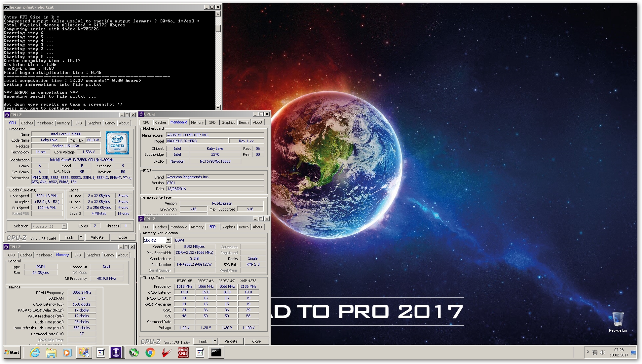Open batch file icon beside the purple chip icon

click(x=100, y=352)
